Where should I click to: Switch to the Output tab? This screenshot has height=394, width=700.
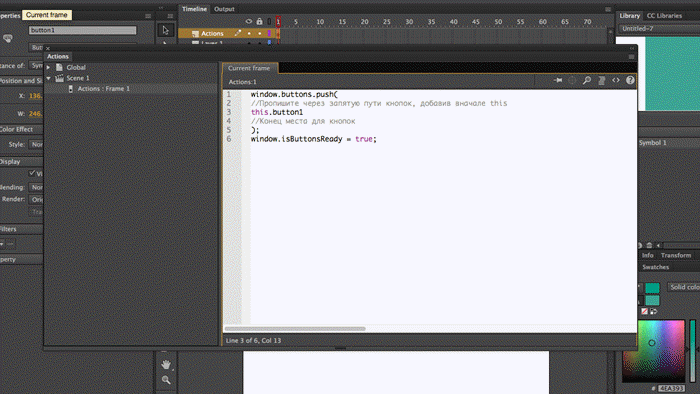tap(224, 9)
